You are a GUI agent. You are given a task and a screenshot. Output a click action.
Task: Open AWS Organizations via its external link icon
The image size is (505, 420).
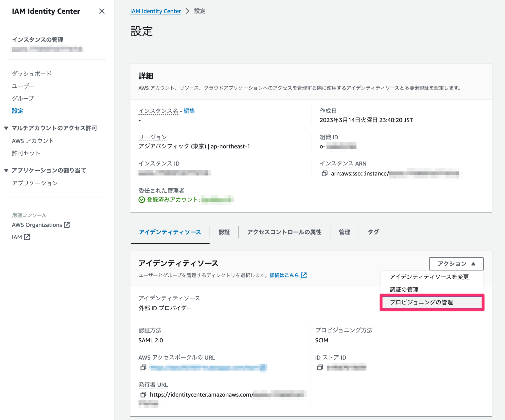tap(67, 225)
